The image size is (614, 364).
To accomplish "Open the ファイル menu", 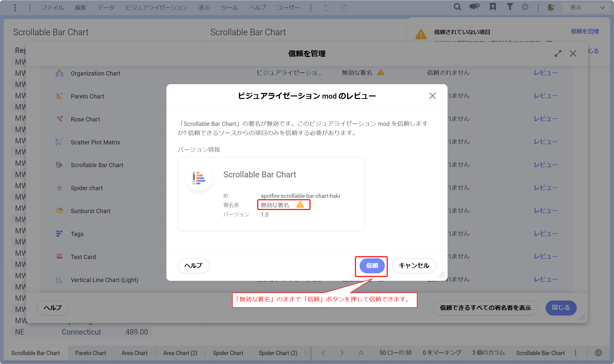I will coord(52,7).
